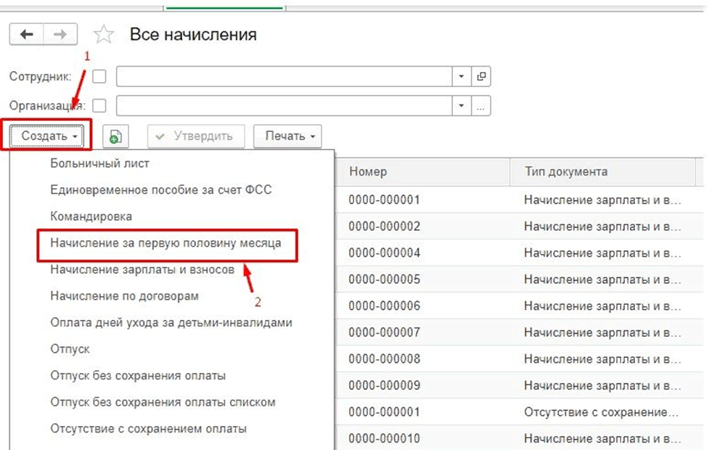The image size is (707, 450).
Task: Select Начисление за первую половину месяца
Action: [166, 243]
